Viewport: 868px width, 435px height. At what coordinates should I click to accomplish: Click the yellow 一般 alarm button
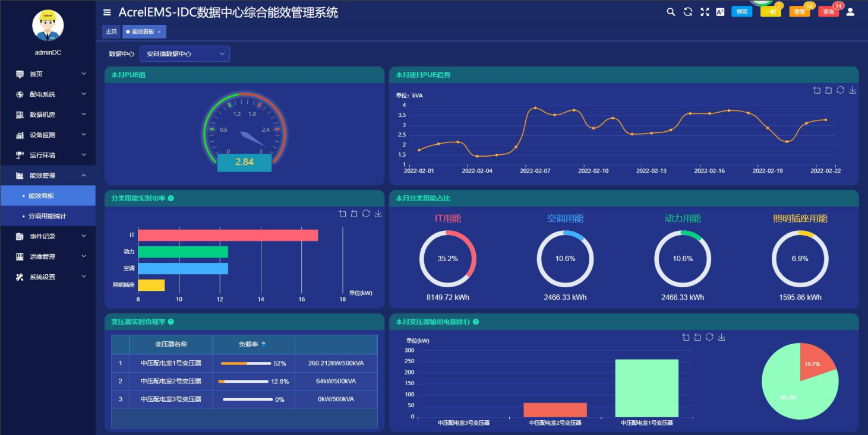tap(771, 12)
